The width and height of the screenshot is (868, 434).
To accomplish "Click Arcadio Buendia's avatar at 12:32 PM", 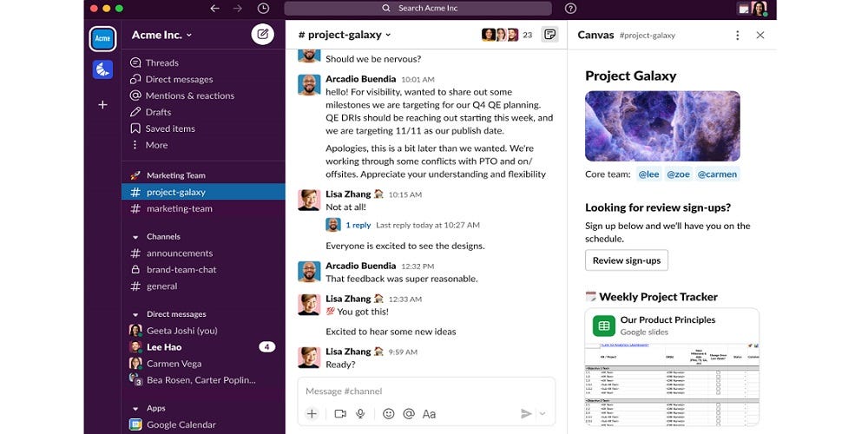I will 309,271.
